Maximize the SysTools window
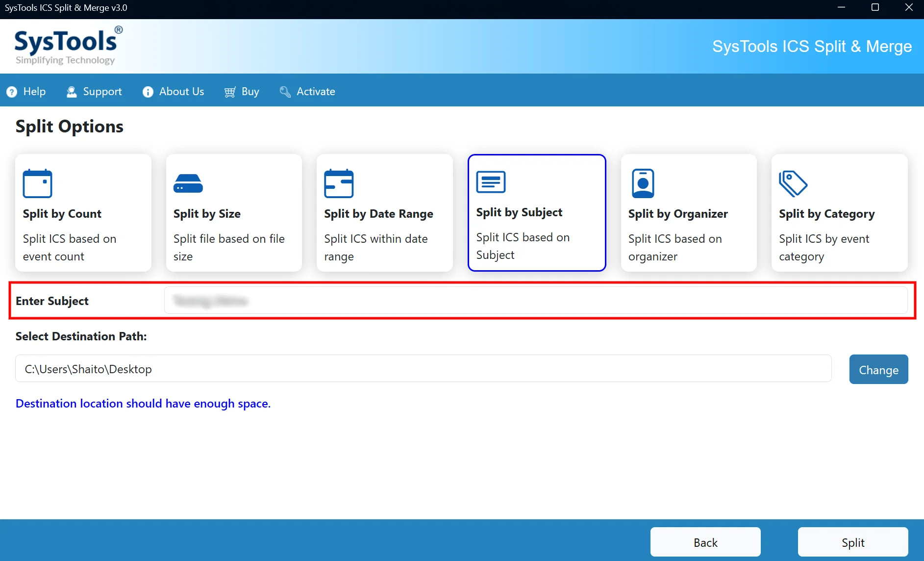924x561 pixels. point(875,8)
